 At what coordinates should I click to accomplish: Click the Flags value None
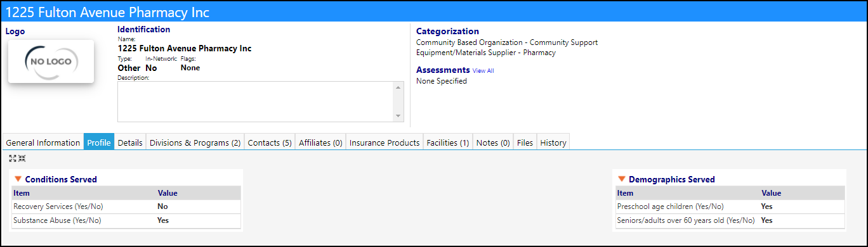[190, 68]
